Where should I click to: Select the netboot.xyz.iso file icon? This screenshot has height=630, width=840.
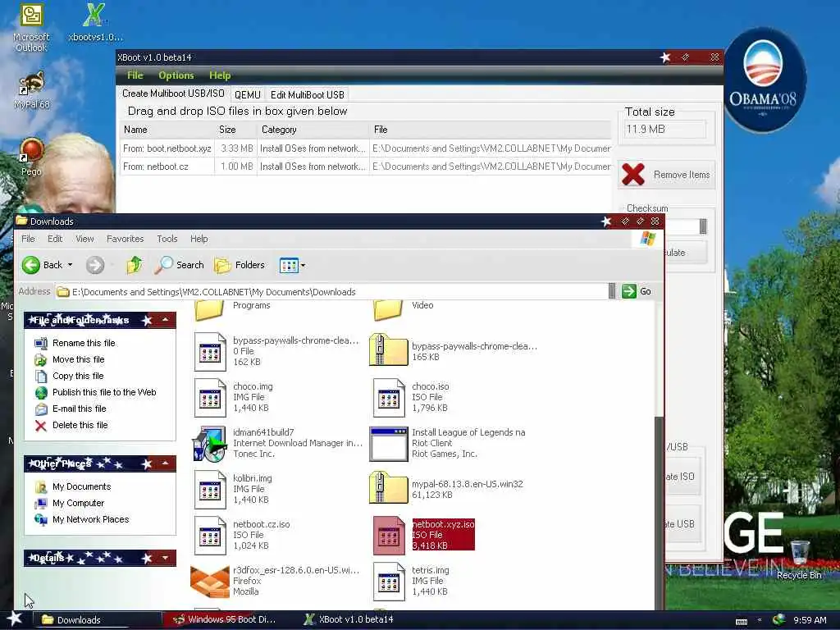point(389,535)
